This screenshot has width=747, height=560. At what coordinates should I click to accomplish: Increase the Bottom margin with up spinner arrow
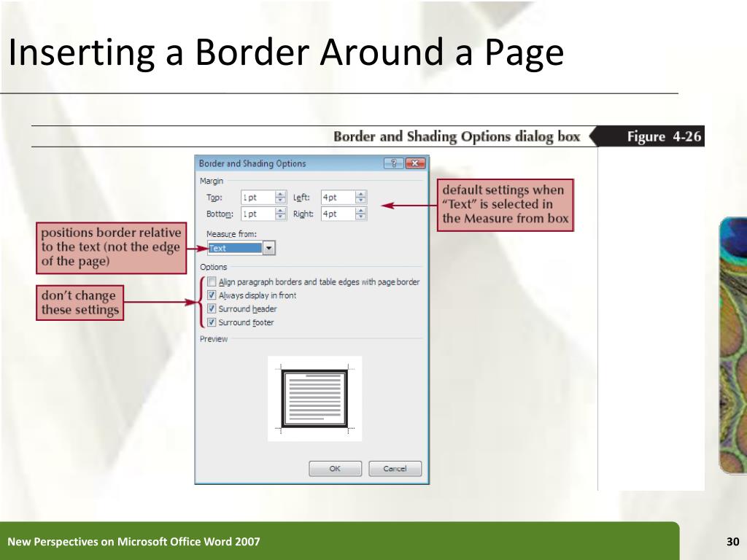pos(281,211)
